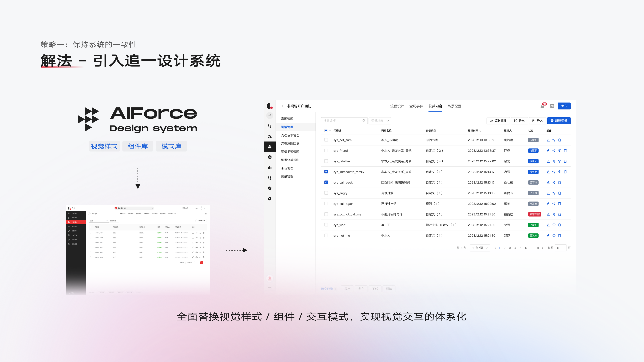Click the hexagon 'A' sidebar icon
The image size is (644, 362).
click(270, 157)
